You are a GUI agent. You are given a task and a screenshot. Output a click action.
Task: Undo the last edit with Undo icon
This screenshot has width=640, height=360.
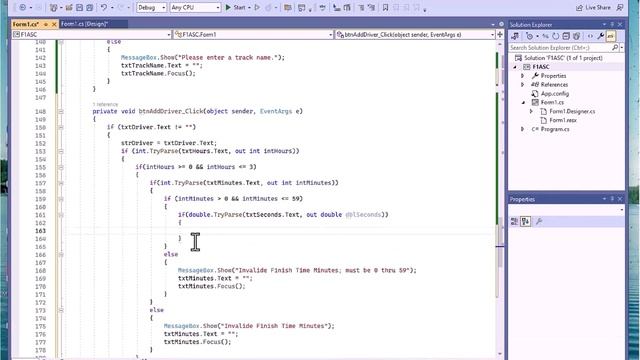click(104, 7)
